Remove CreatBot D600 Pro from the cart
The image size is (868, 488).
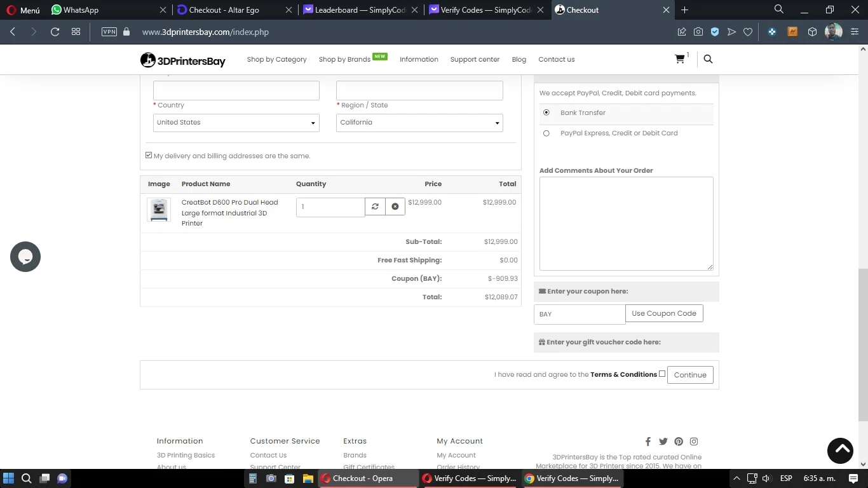(395, 207)
